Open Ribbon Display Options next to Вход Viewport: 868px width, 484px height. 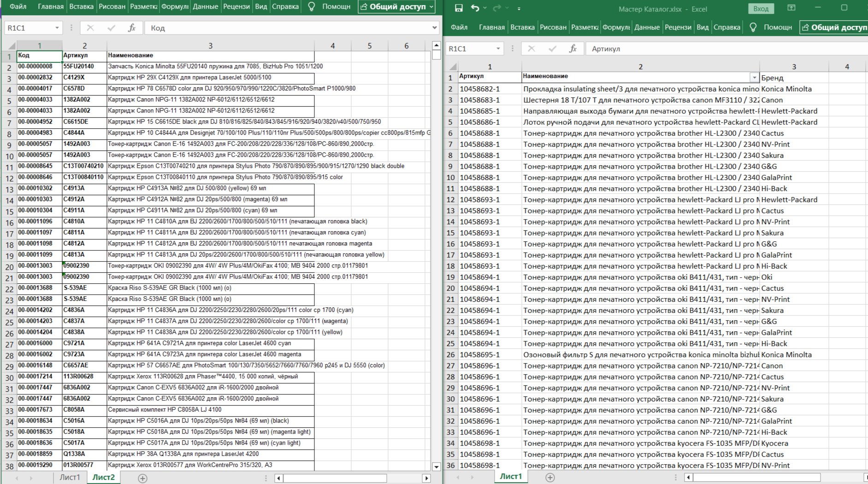tap(791, 8)
